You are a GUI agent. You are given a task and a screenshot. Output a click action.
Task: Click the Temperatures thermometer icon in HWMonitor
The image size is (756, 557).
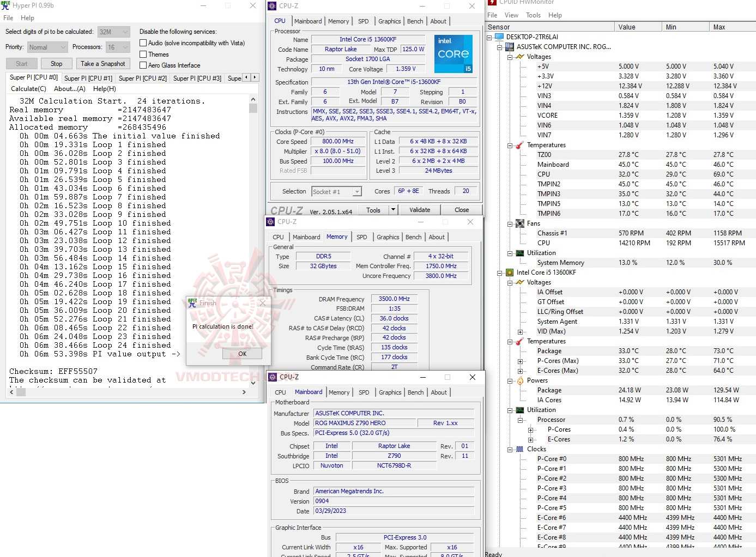518,145
